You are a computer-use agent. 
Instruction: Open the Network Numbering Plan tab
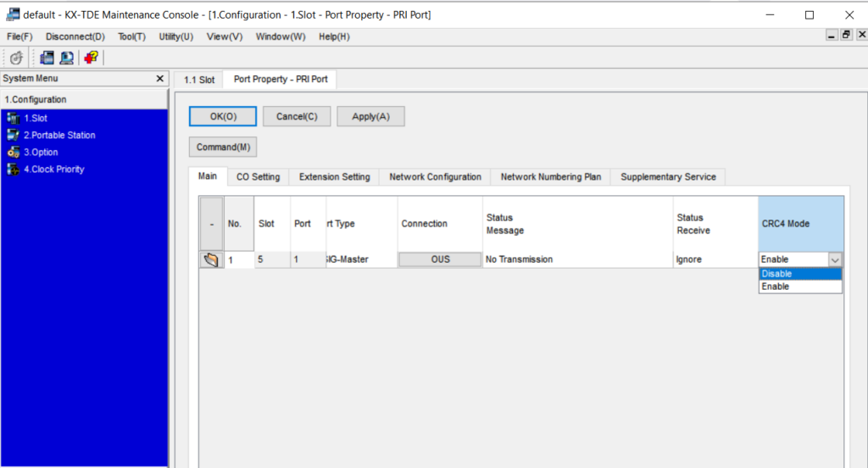click(x=550, y=177)
